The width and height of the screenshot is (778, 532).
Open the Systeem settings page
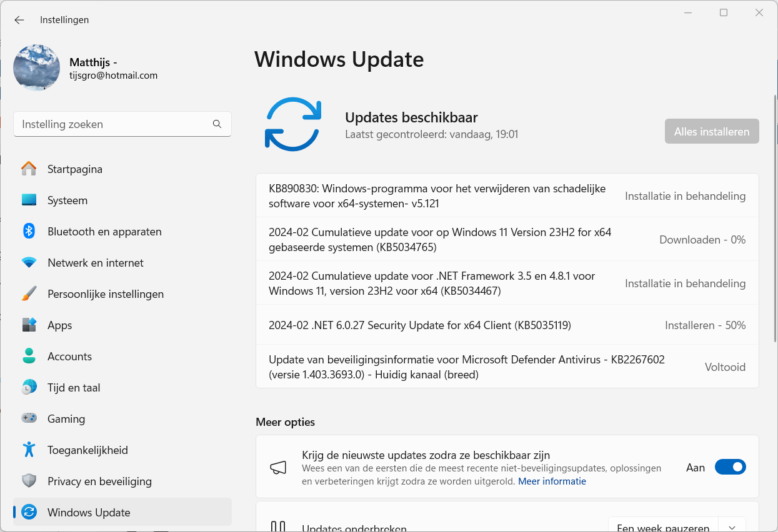click(x=67, y=200)
